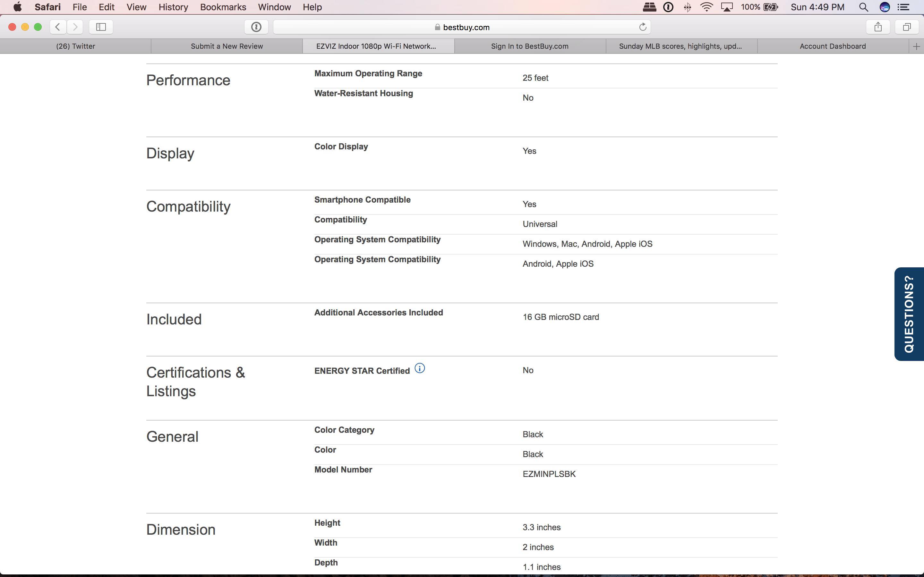This screenshot has height=577, width=924.
Task: Click the browser back navigation arrow
Action: coord(57,27)
